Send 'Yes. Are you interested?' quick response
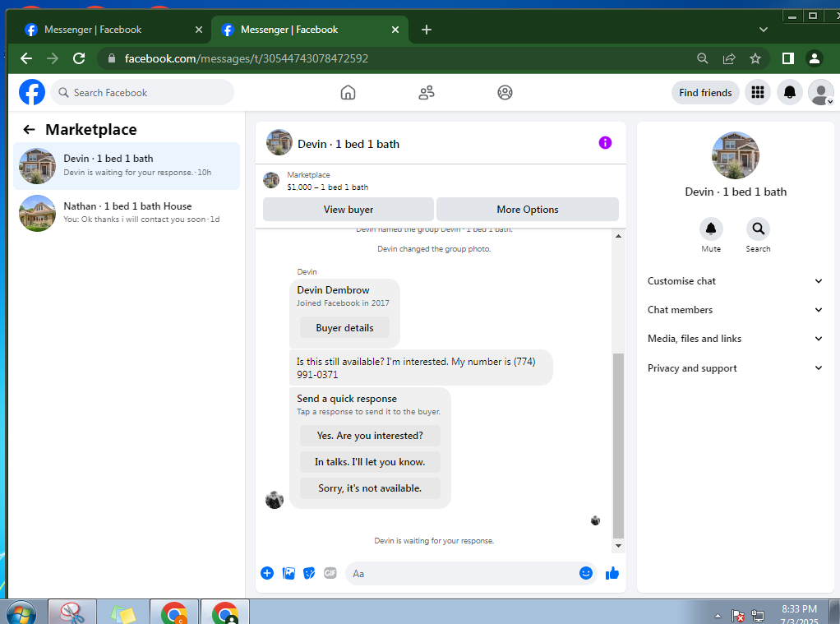Viewport: 840px width, 624px height. (x=370, y=435)
